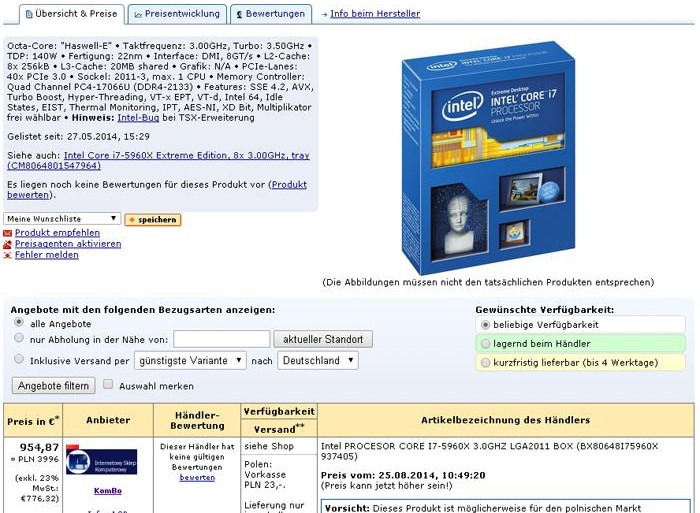
Task: Click the Übersicht tab page icon
Action: [x=29, y=15]
